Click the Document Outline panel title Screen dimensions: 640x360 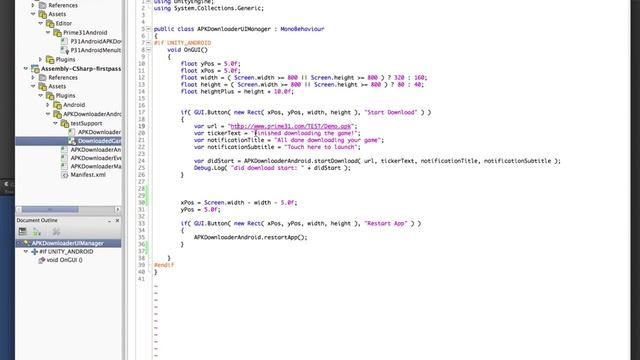[37, 220]
